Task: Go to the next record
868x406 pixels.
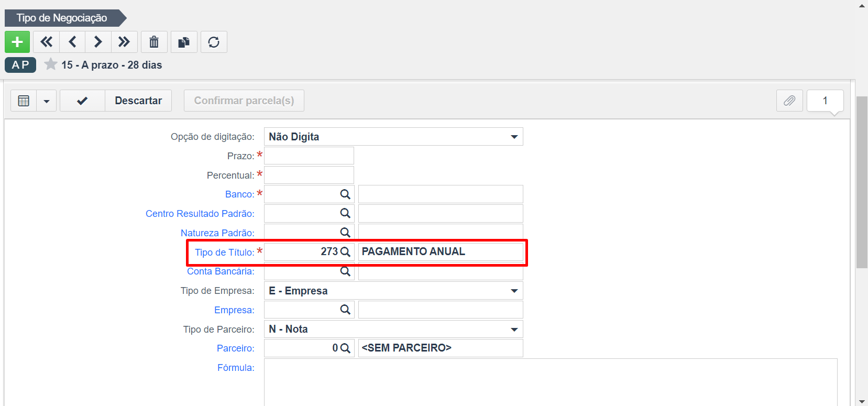Action: [98, 42]
